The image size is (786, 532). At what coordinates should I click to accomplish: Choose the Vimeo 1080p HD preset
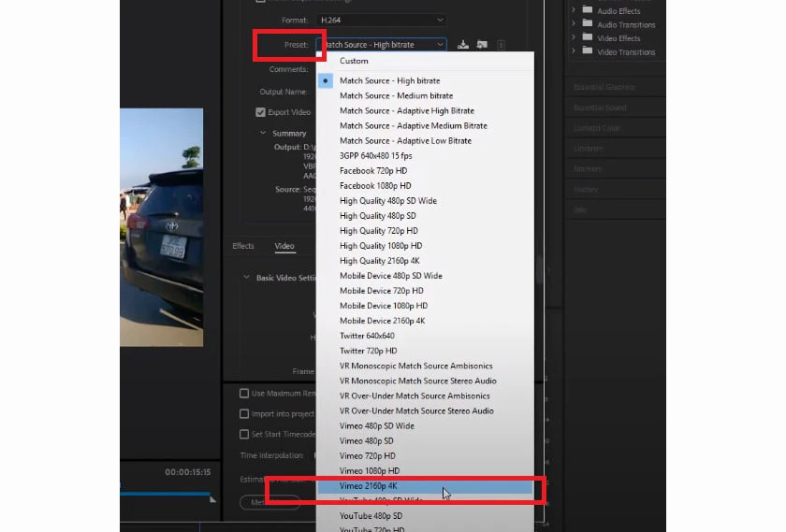coord(425,471)
